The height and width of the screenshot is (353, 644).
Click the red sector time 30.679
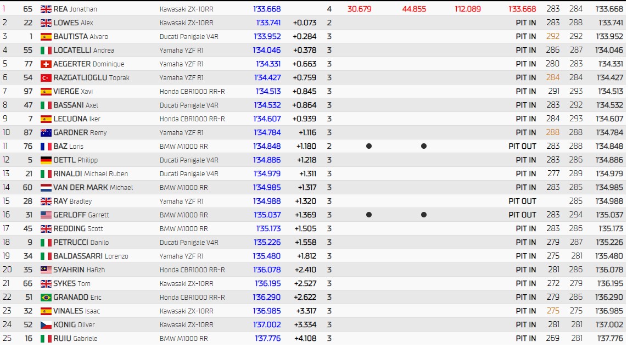click(x=360, y=9)
